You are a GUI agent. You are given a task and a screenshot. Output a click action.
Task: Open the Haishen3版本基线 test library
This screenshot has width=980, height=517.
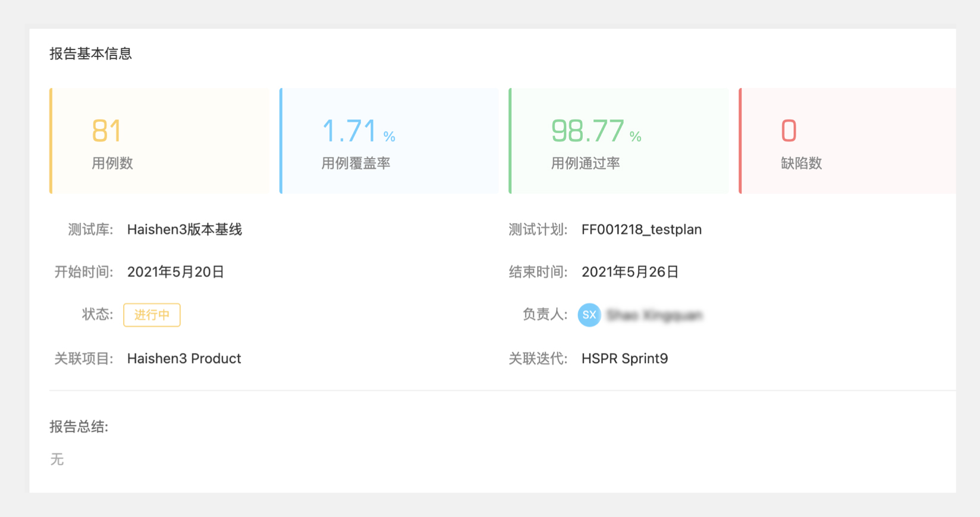(184, 229)
